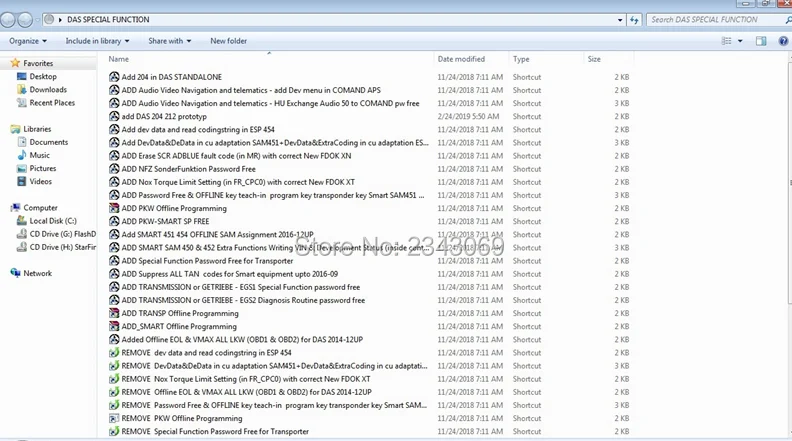Open Recent Places in the Favorites list
The image size is (792, 441).
52,103
